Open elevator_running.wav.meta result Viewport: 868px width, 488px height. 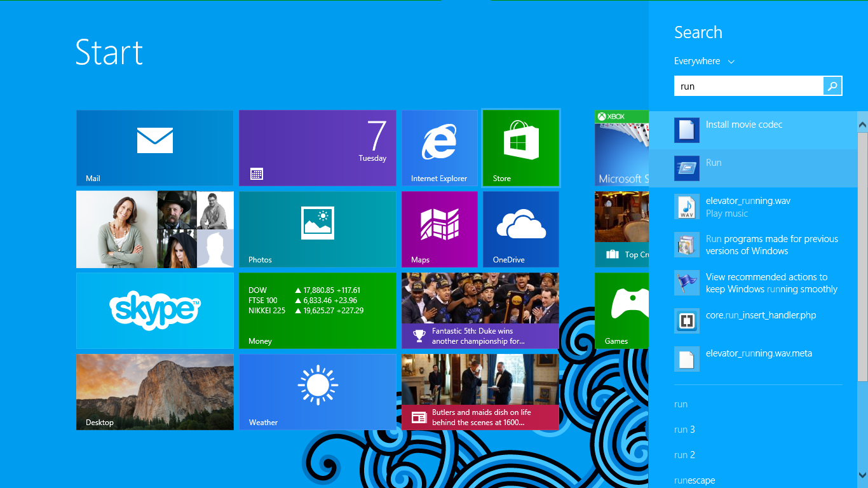[x=753, y=359]
